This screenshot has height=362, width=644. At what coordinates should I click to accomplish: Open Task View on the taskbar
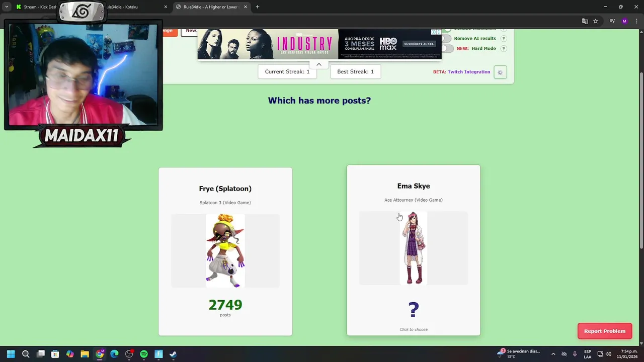(41, 354)
